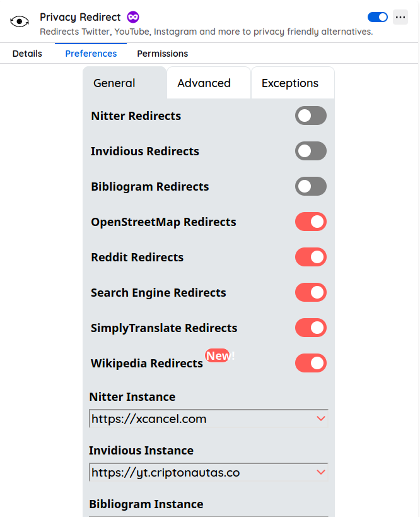
Task: Expand the Invidious Instance dropdown arrow
Action: point(321,472)
